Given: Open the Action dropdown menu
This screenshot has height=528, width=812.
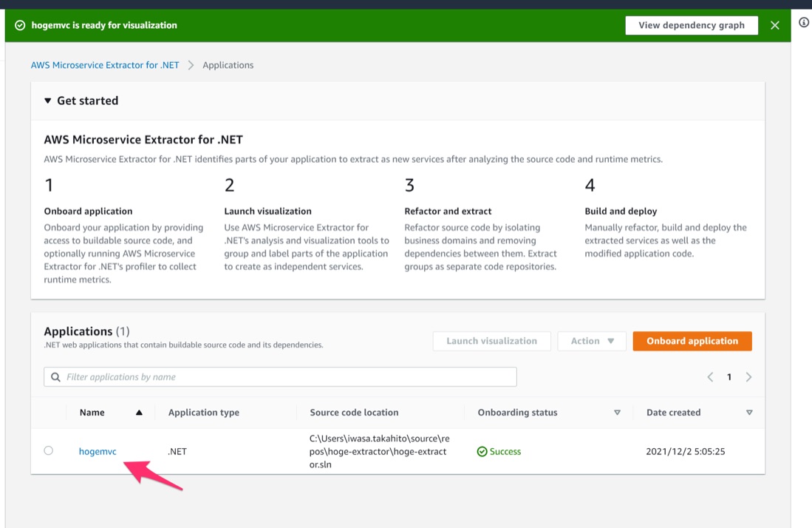Looking at the screenshot, I should [592, 341].
